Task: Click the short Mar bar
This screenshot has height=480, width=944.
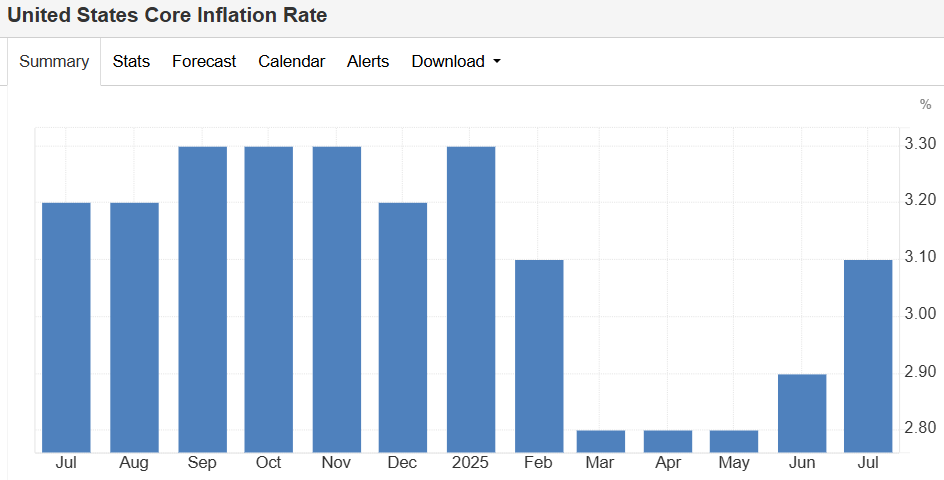Action: click(x=602, y=441)
